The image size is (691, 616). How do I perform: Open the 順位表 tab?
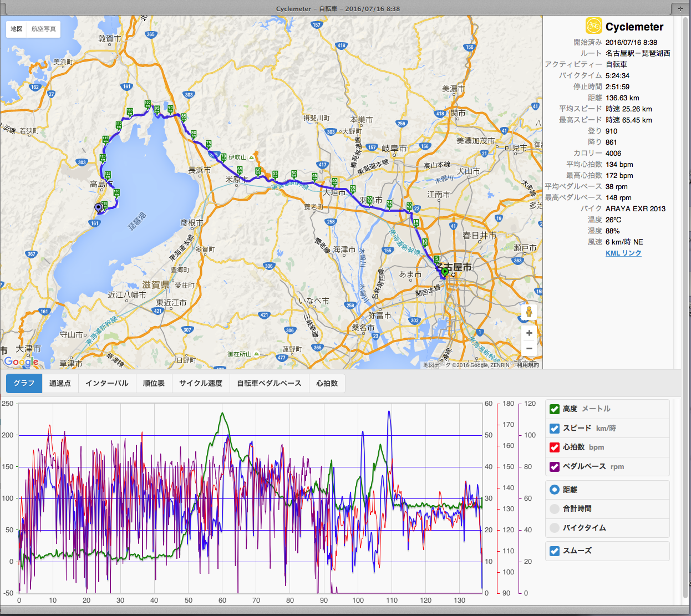[x=154, y=383]
